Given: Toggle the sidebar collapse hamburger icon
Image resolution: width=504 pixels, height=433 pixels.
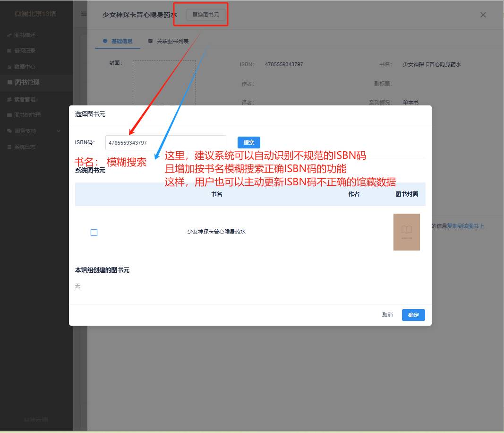Looking at the screenshot, I should 84,14.
